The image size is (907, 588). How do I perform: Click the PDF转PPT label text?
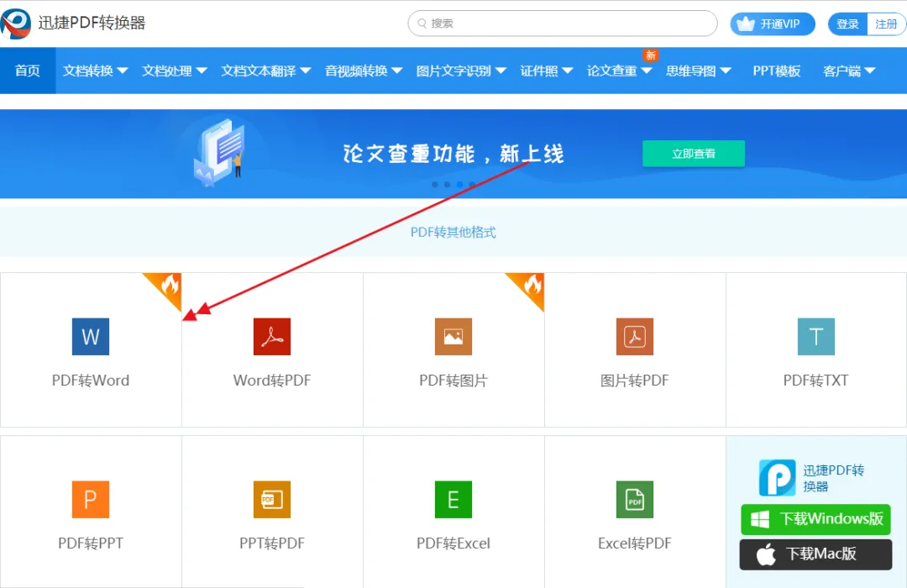90,543
